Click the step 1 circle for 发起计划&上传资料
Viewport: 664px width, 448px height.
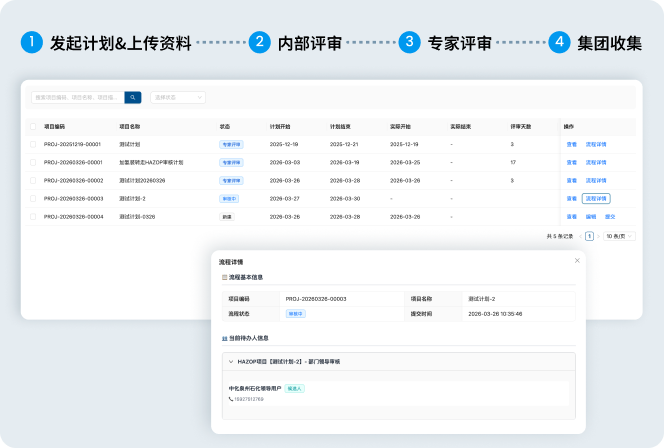32,42
